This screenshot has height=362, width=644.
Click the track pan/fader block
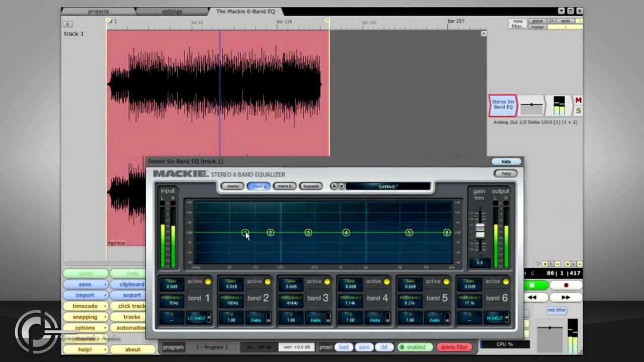point(531,105)
